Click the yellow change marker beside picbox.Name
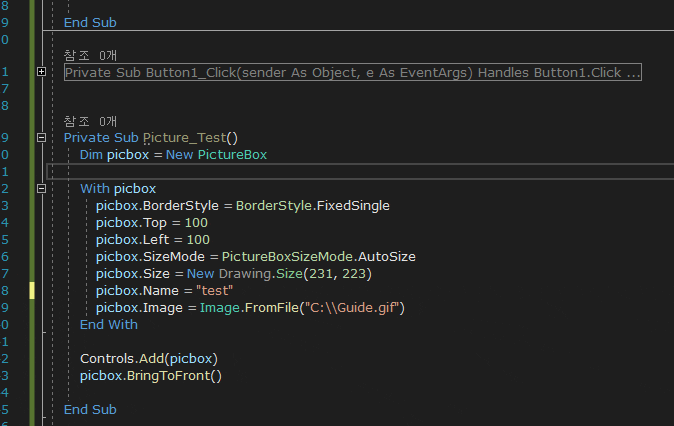 (x=32, y=291)
